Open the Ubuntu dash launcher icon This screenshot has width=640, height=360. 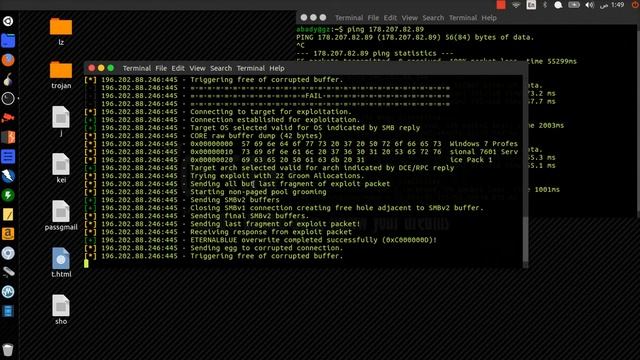pos(8,21)
